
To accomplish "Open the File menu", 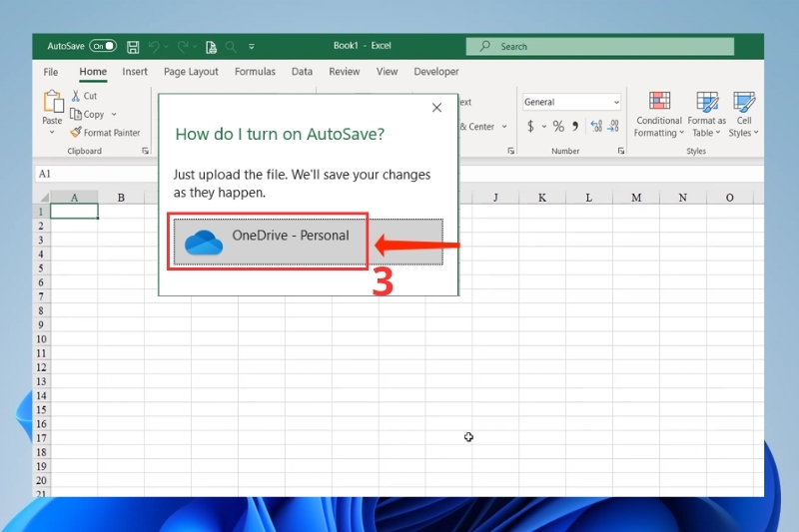I will [x=51, y=72].
